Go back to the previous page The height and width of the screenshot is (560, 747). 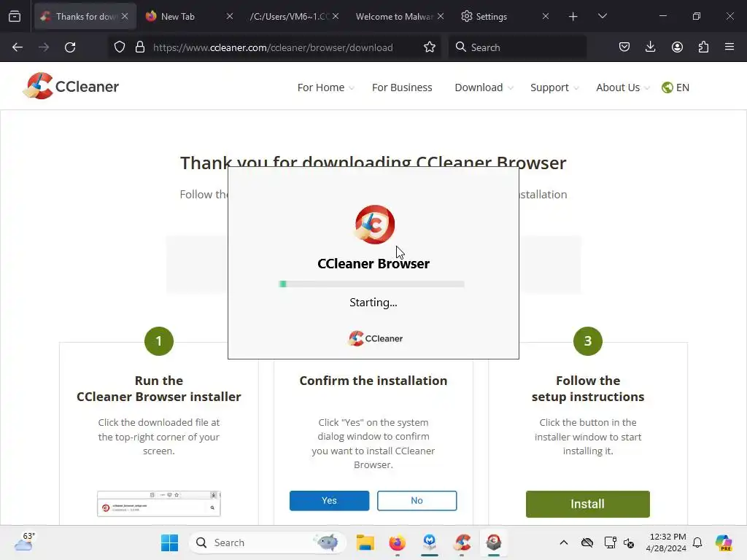coord(18,47)
